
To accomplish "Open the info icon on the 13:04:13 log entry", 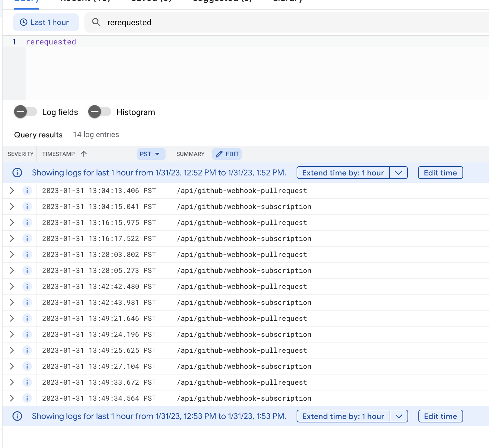I will 27,190.
